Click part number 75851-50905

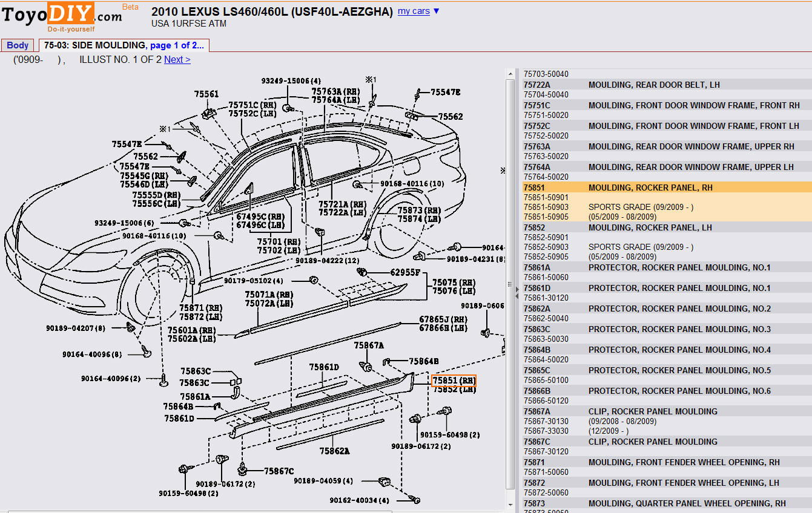point(546,217)
